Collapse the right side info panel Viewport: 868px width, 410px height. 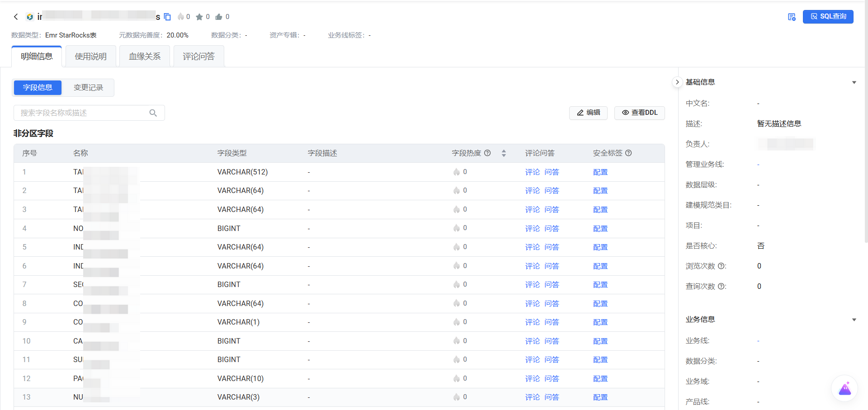pos(677,82)
